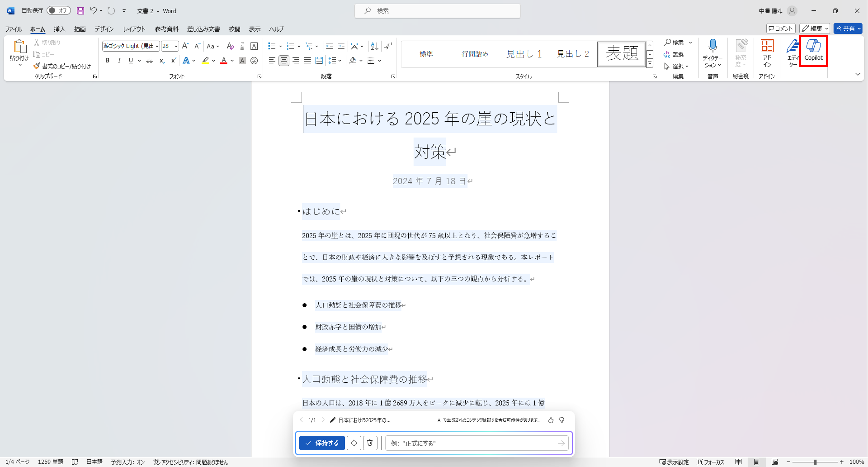Open the File (ファイル) tab
The height and width of the screenshot is (467, 868).
click(x=13, y=29)
